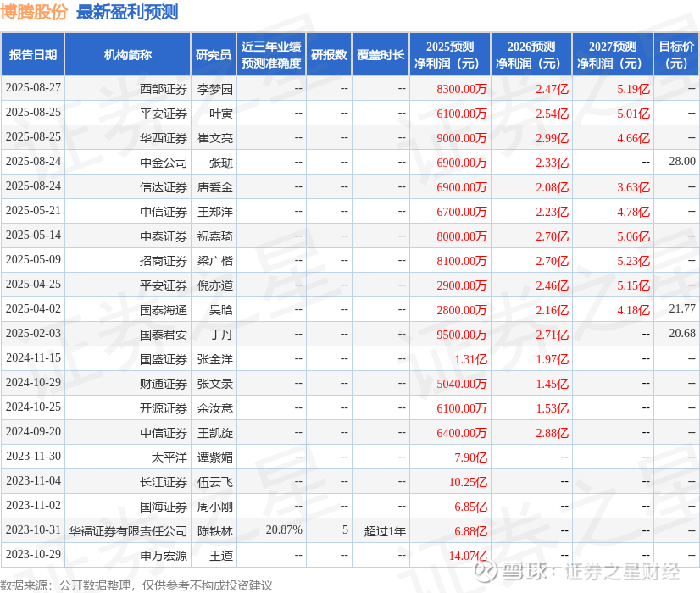The image size is (700, 593).
Task: Click the 博腾股份 title text
Action: [34, 12]
